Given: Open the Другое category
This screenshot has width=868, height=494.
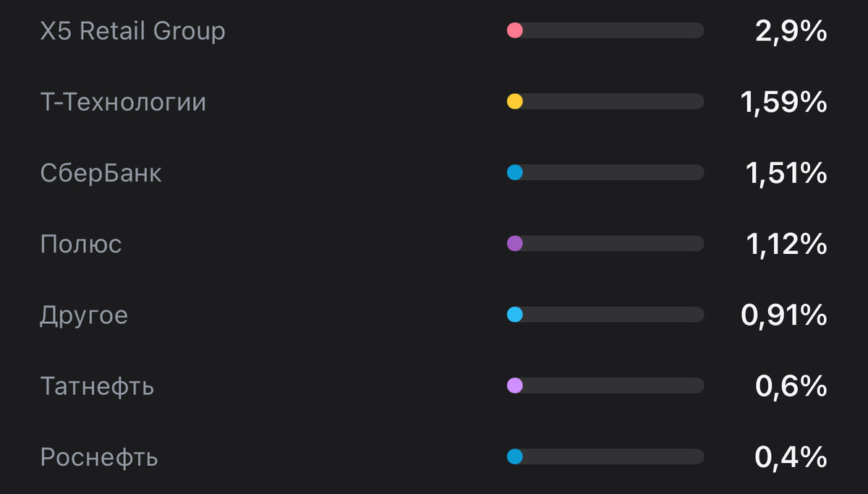Looking at the screenshot, I should (84, 315).
